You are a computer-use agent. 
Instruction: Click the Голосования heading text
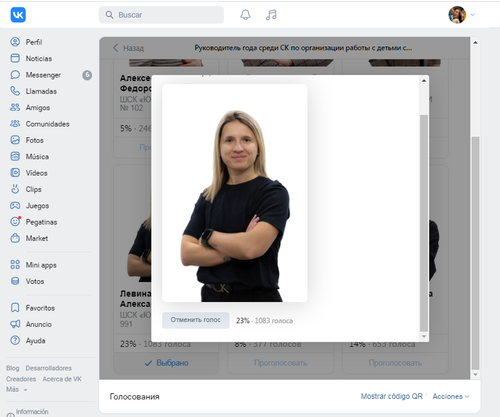(135, 397)
